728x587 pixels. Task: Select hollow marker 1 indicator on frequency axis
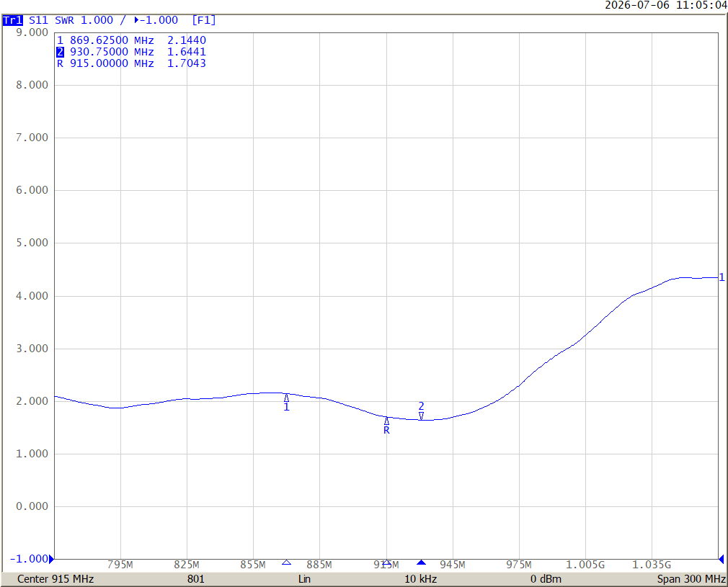[x=286, y=563]
